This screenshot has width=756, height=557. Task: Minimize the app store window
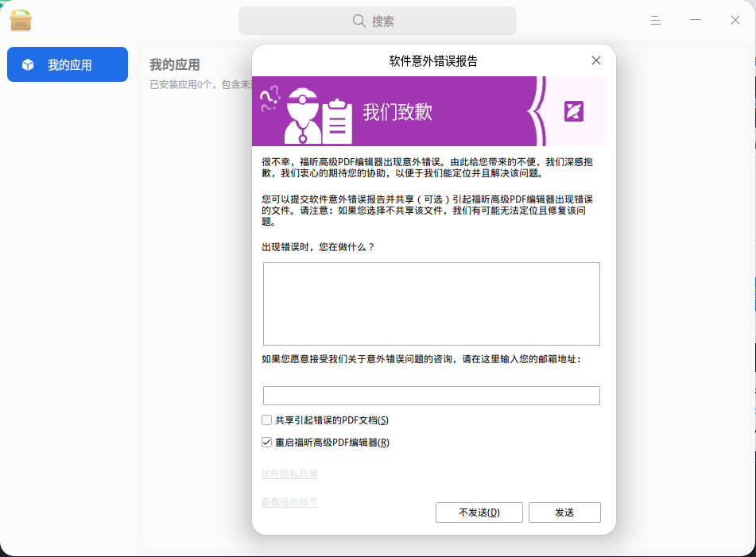point(696,20)
